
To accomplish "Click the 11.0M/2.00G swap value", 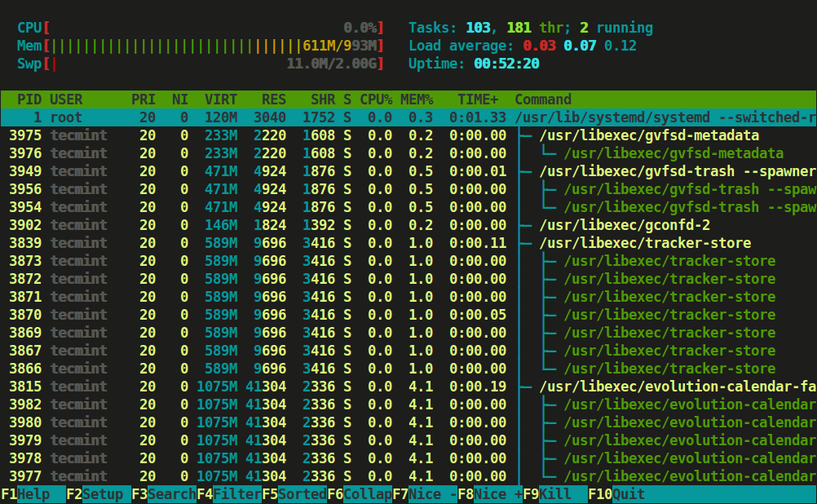I will click(331, 64).
